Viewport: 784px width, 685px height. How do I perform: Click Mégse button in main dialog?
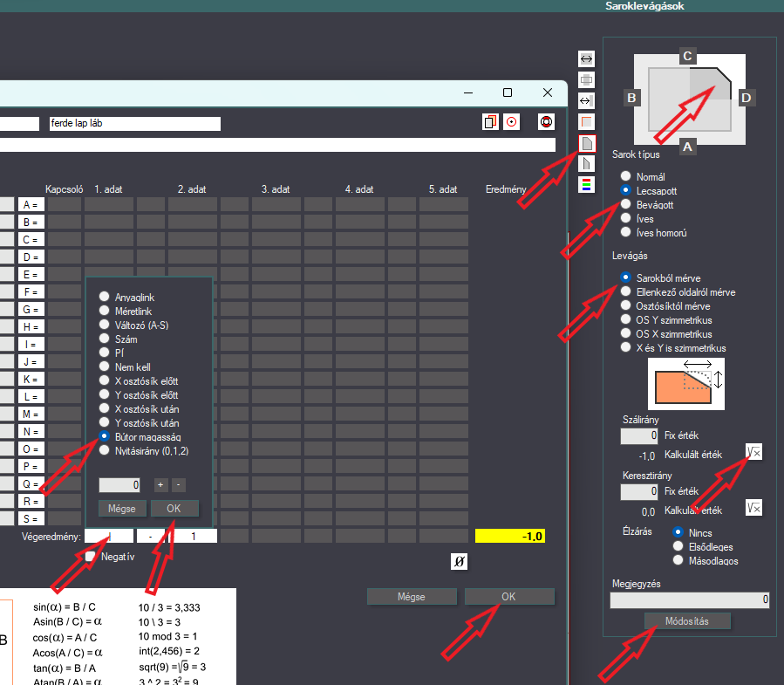click(x=412, y=597)
